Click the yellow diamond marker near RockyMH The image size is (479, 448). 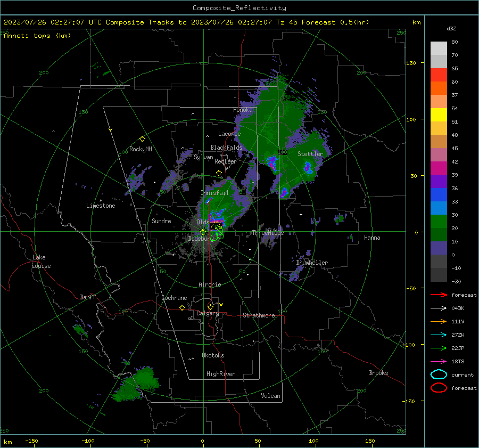point(142,139)
